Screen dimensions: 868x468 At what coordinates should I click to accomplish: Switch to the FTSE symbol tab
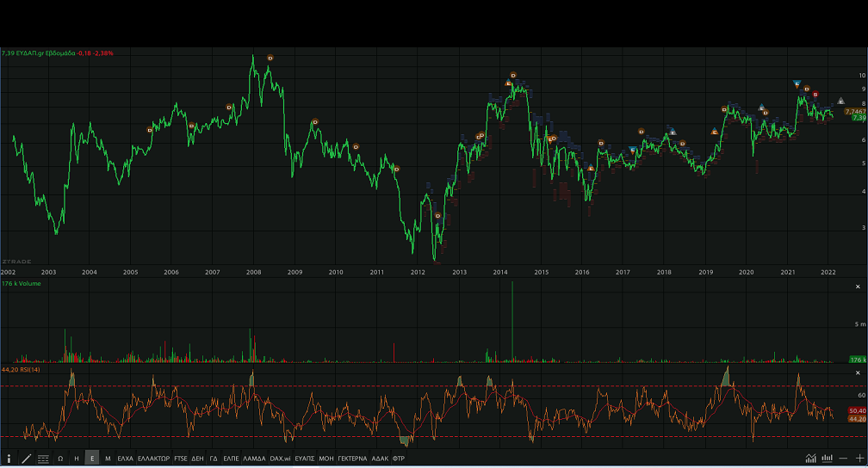181,459
